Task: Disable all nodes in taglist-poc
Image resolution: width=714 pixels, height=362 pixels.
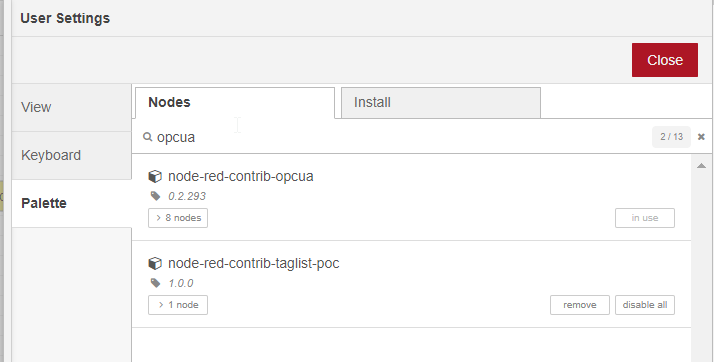Action: tap(645, 305)
